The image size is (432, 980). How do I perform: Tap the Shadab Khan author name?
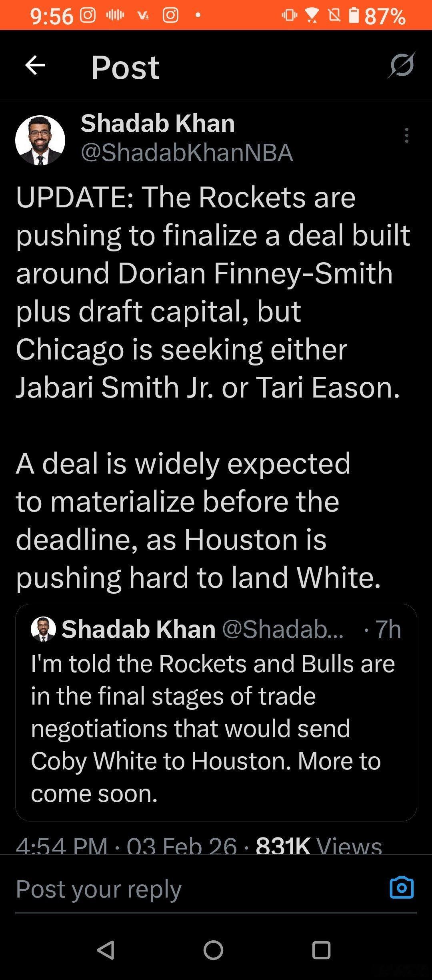(158, 123)
